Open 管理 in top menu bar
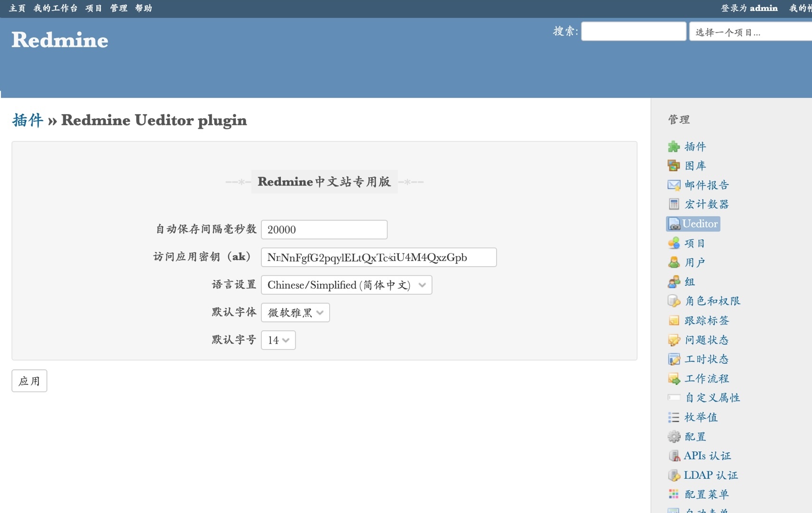The width and height of the screenshot is (812, 513). pyautogui.click(x=119, y=8)
